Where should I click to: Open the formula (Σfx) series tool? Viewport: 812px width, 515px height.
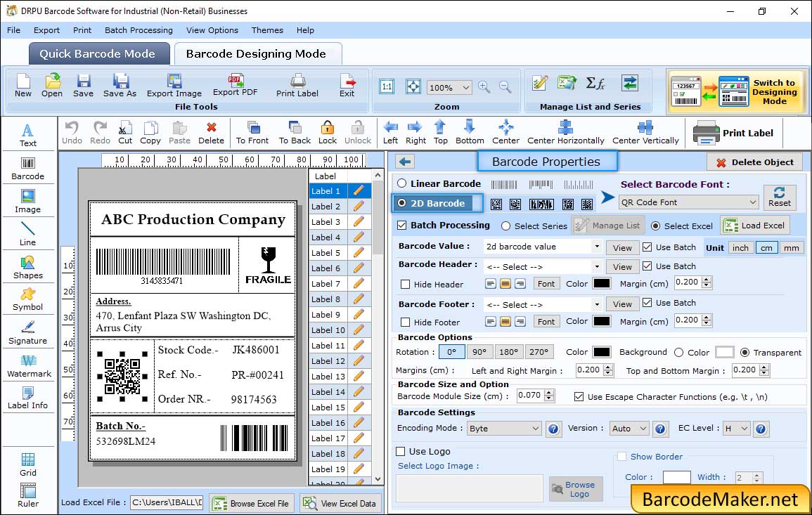click(595, 83)
